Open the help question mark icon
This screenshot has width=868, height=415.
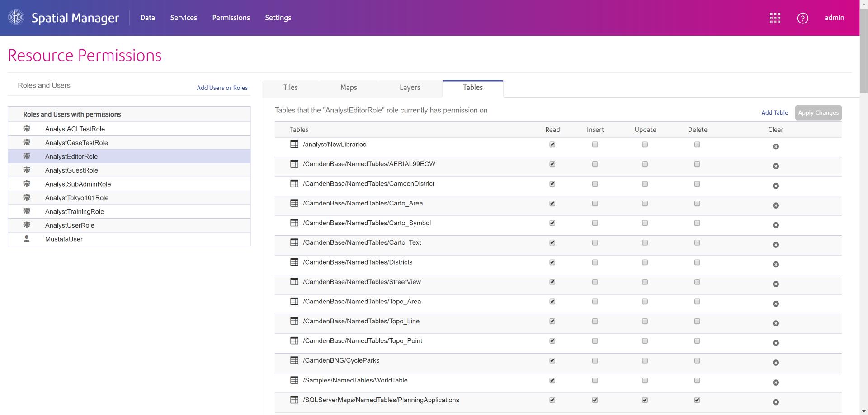[x=802, y=18]
